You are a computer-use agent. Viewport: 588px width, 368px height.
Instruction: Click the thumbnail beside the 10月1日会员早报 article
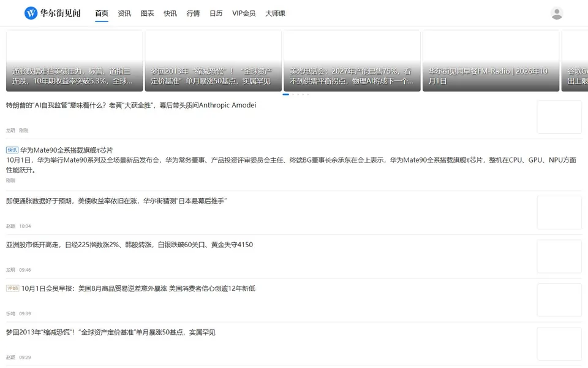559,301
